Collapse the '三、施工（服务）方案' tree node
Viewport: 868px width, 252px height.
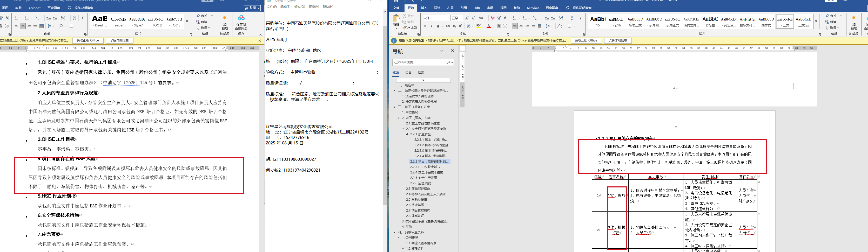pos(395,107)
